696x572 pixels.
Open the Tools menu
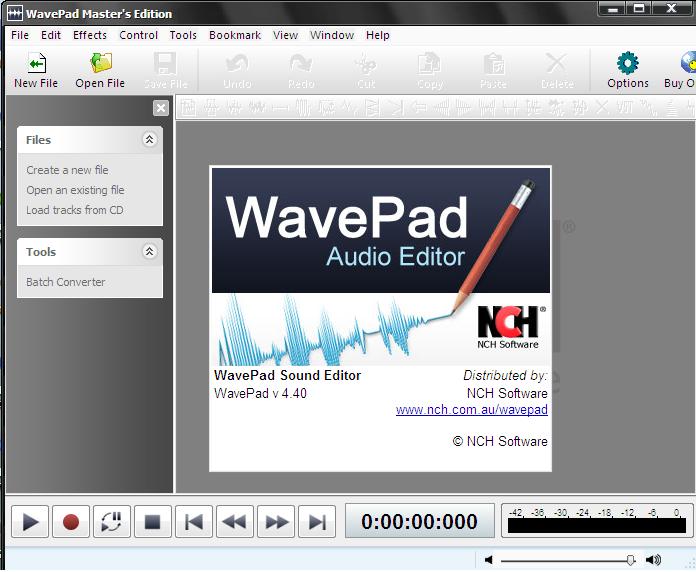(183, 35)
